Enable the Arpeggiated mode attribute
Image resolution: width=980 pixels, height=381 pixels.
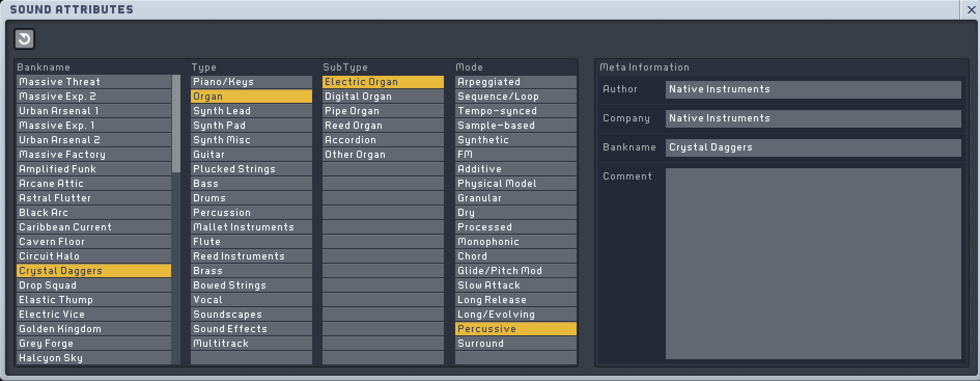click(x=515, y=81)
